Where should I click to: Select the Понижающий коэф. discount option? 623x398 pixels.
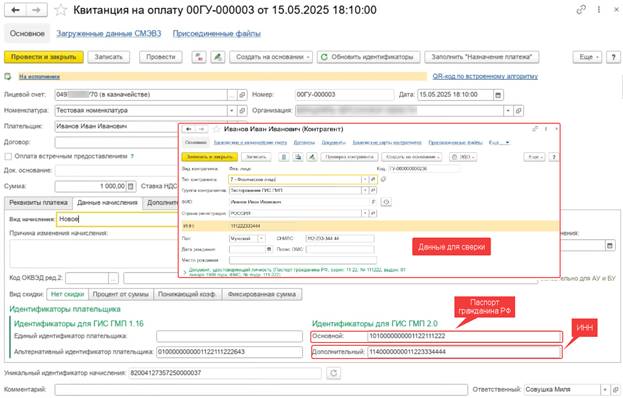coord(188,294)
